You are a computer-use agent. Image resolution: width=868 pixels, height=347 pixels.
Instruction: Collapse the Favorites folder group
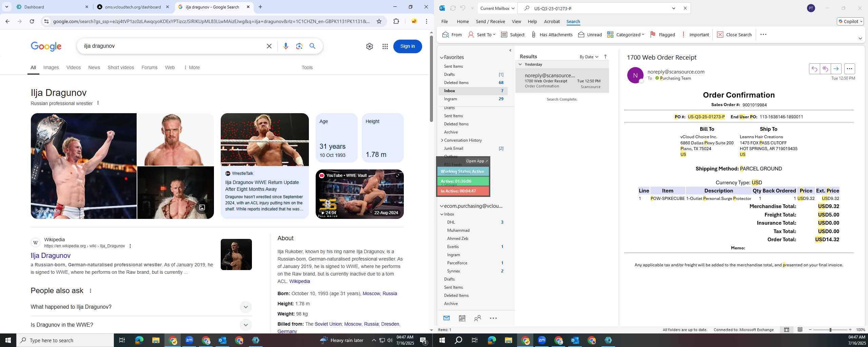click(x=442, y=58)
